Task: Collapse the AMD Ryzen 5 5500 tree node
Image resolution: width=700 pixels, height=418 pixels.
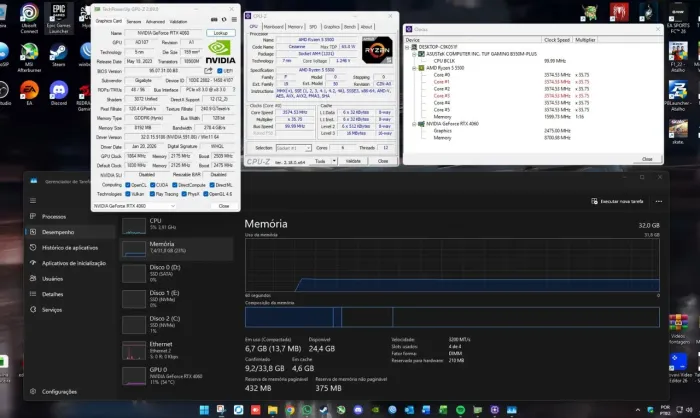Action: pos(414,68)
